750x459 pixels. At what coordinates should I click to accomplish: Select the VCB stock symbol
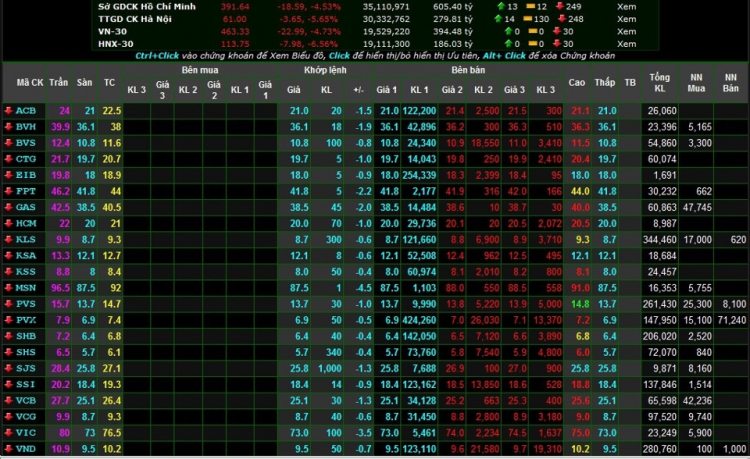click(26, 401)
